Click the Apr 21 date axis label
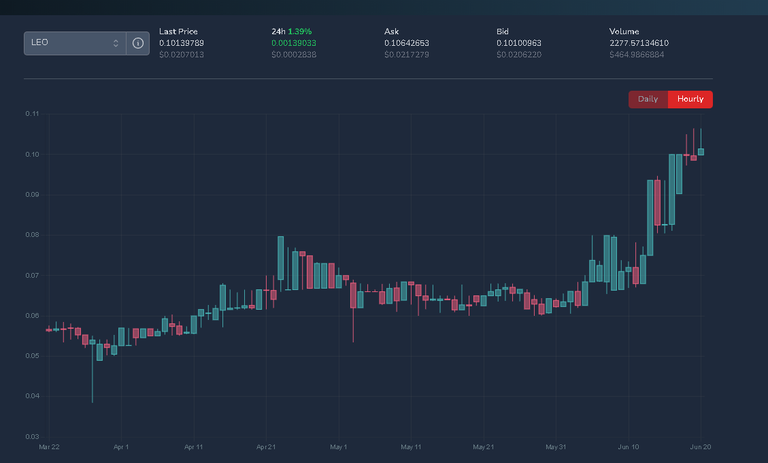Image resolution: width=768 pixels, height=463 pixels. coord(266,447)
